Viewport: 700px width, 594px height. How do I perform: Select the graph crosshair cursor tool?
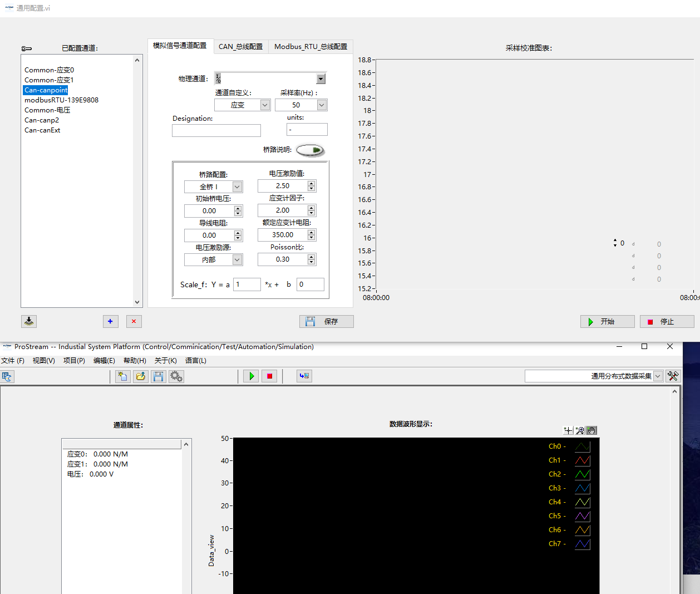click(x=568, y=430)
